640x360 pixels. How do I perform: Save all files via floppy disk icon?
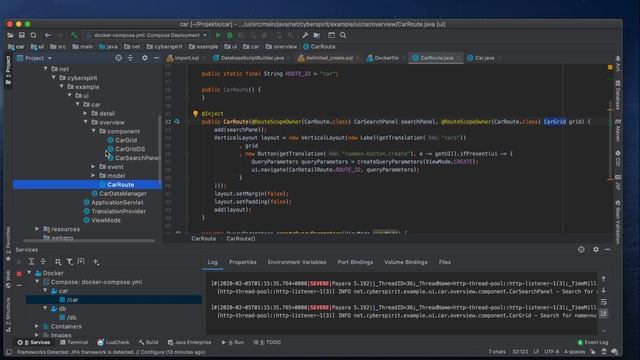pyautogui.click(x=22, y=36)
